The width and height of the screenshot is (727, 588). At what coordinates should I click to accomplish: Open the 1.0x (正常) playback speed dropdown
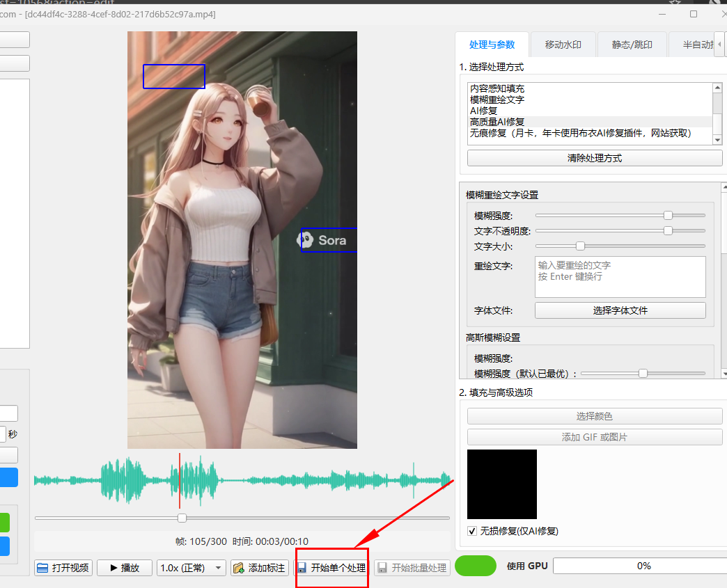[192, 568]
